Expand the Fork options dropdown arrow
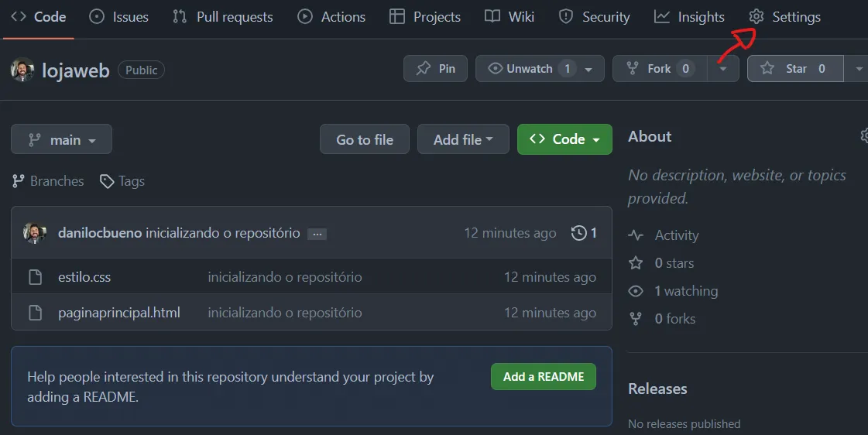868x435 pixels. (723, 69)
